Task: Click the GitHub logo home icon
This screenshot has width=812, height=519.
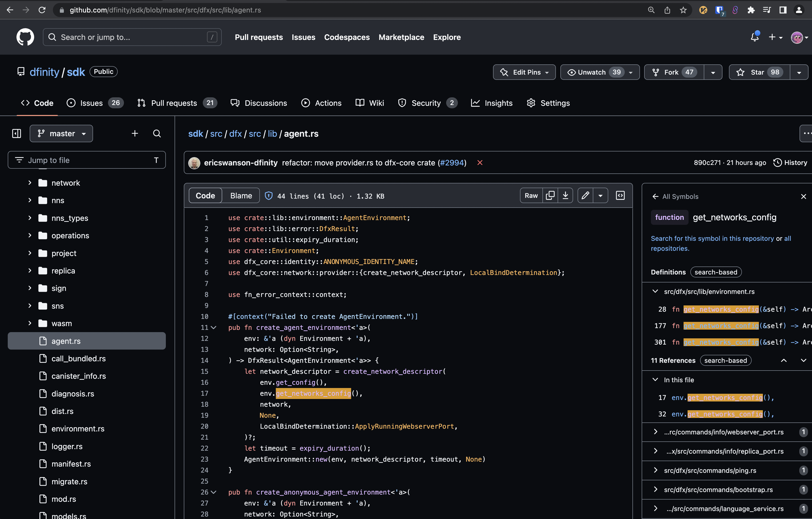Action: (25, 37)
